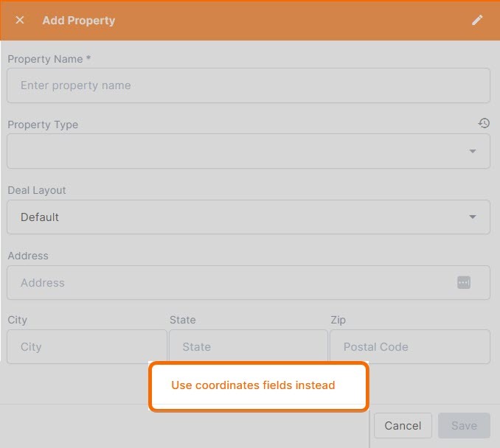Viewport: 500px width, 448px height.
Task: Click inside the empty Property Type box
Action: click(236, 151)
